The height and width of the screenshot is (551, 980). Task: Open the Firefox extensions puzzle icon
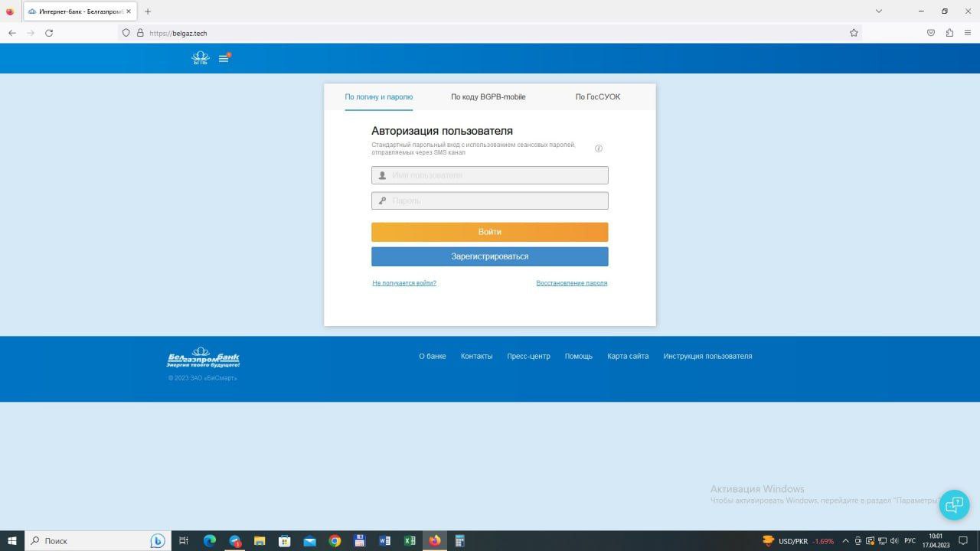(949, 33)
